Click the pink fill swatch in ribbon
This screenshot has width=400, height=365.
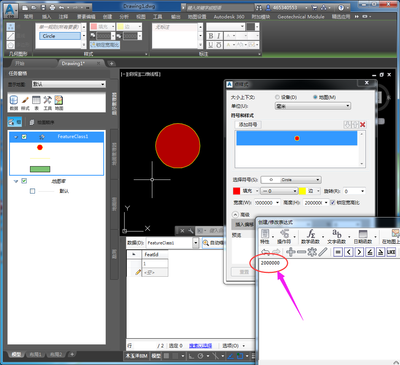94,27
